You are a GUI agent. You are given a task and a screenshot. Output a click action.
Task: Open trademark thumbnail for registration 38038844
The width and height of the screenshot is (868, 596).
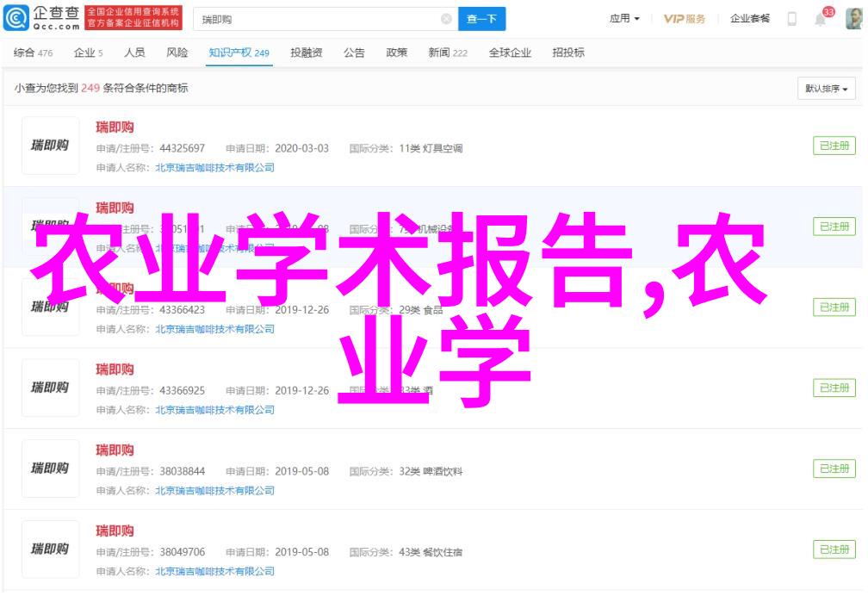coord(50,469)
